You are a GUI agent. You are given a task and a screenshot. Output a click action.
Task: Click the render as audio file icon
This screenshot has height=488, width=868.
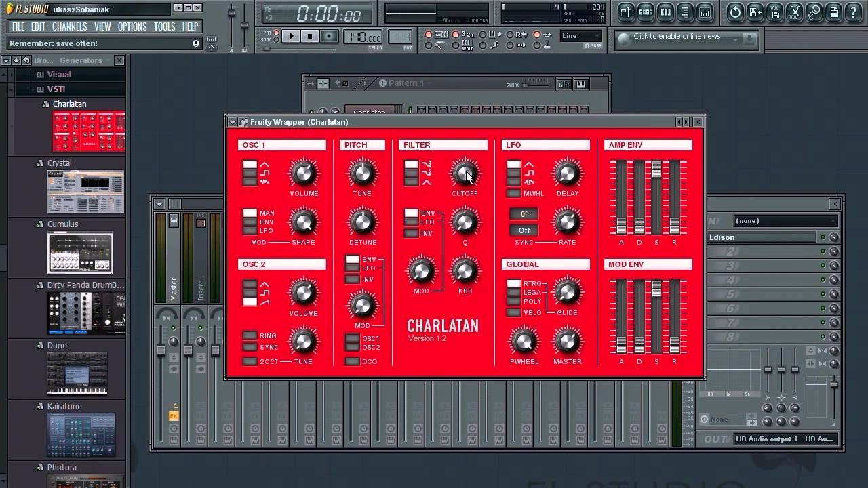point(774,12)
